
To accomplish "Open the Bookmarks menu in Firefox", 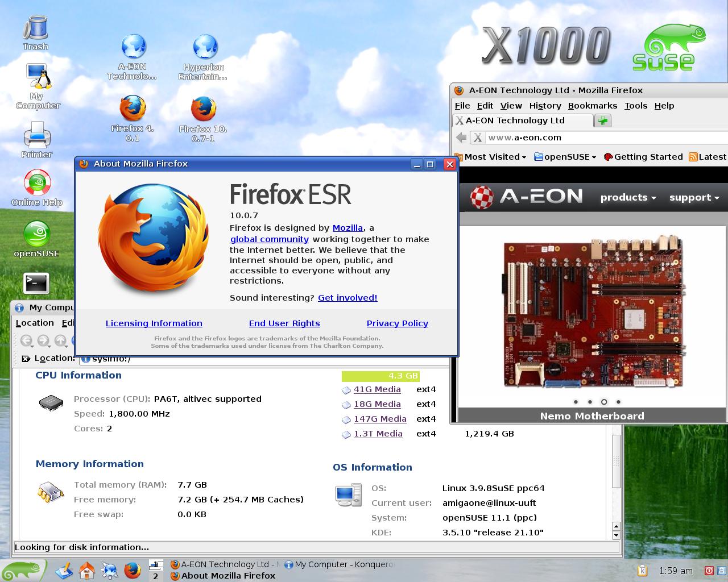I will point(592,106).
